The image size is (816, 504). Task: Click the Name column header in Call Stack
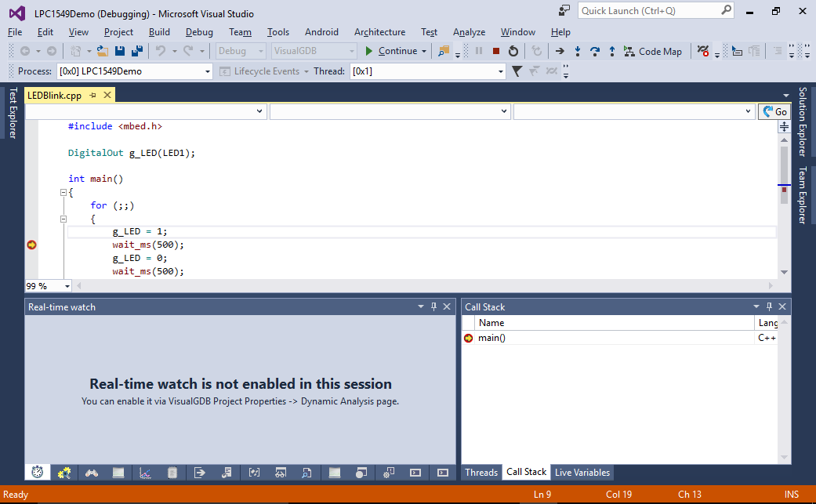pyautogui.click(x=614, y=322)
